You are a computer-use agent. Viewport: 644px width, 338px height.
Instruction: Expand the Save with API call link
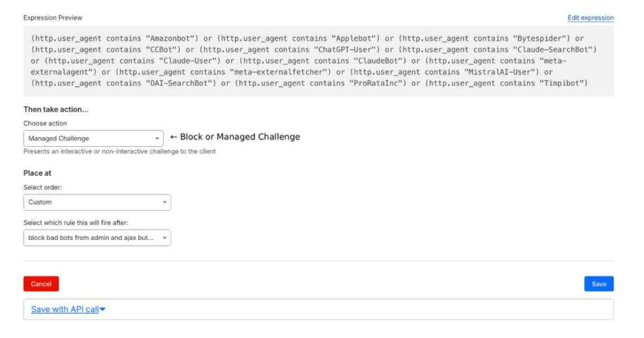(65, 309)
